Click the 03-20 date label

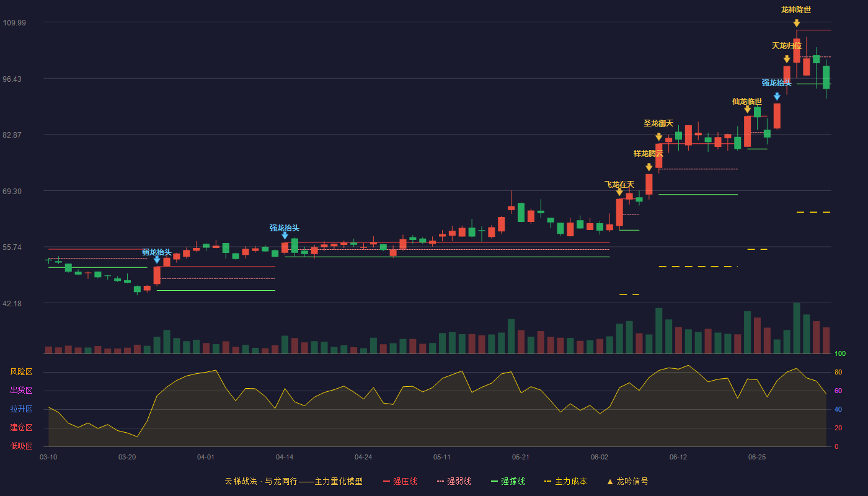[127, 457]
